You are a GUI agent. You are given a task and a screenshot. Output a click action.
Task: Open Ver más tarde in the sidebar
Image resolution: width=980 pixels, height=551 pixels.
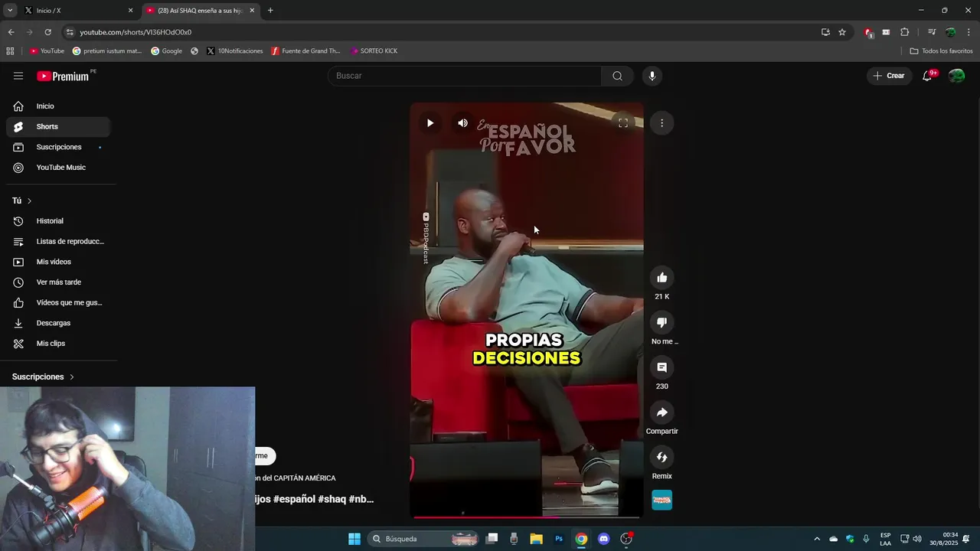58,282
